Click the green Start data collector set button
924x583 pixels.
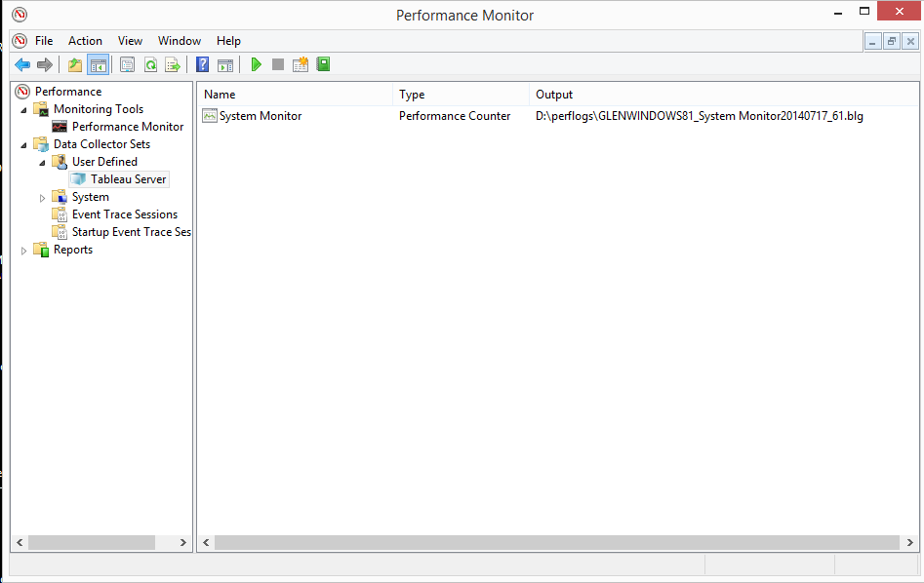pyautogui.click(x=257, y=65)
